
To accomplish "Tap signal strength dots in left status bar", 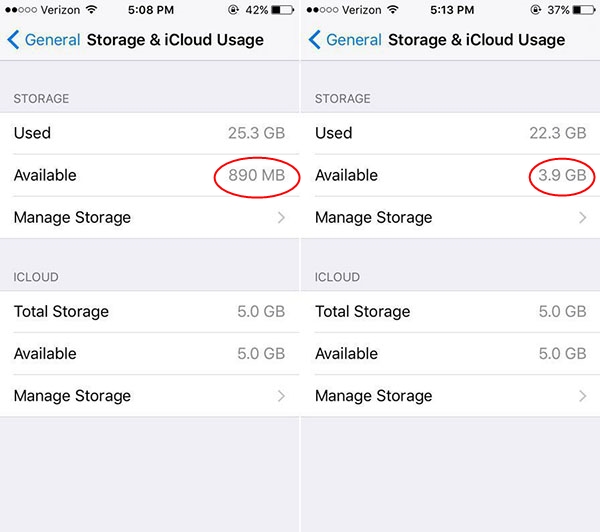I will [x=21, y=10].
